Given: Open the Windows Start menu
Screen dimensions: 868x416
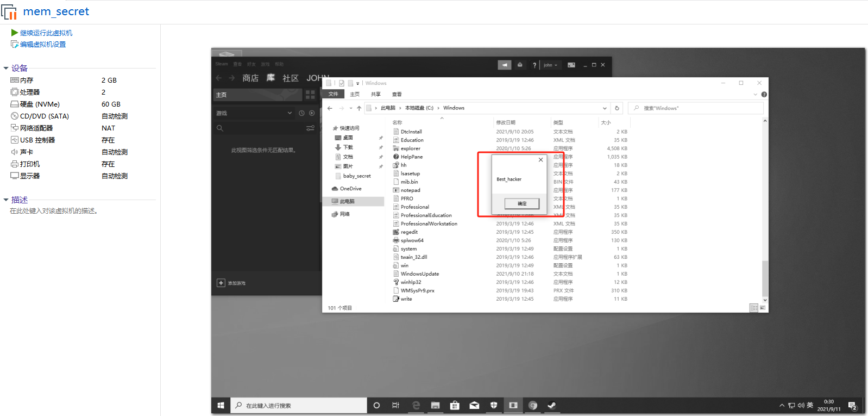Looking at the screenshot, I should 221,406.
